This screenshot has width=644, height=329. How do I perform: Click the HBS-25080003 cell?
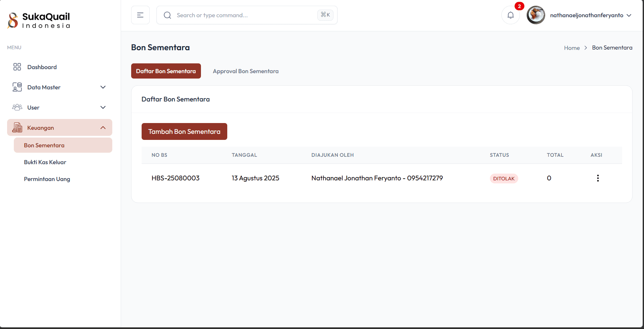click(175, 178)
